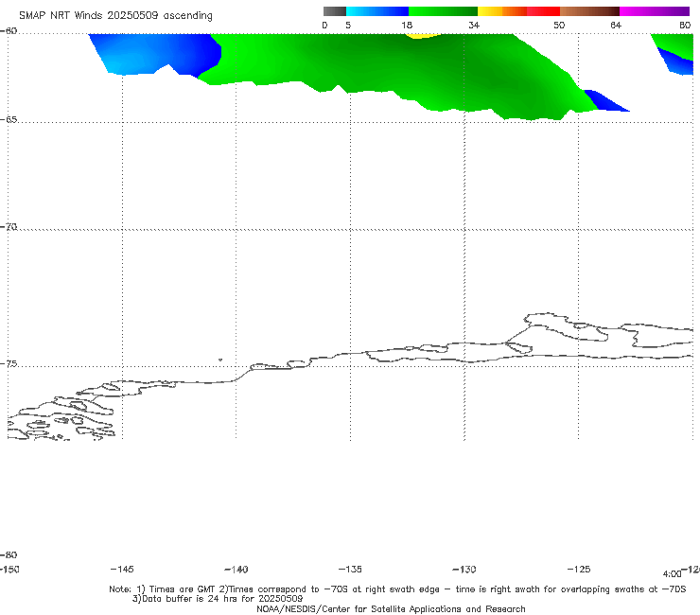Click the longitude label '-150'
The image size is (700, 615).
click(x=9, y=569)
